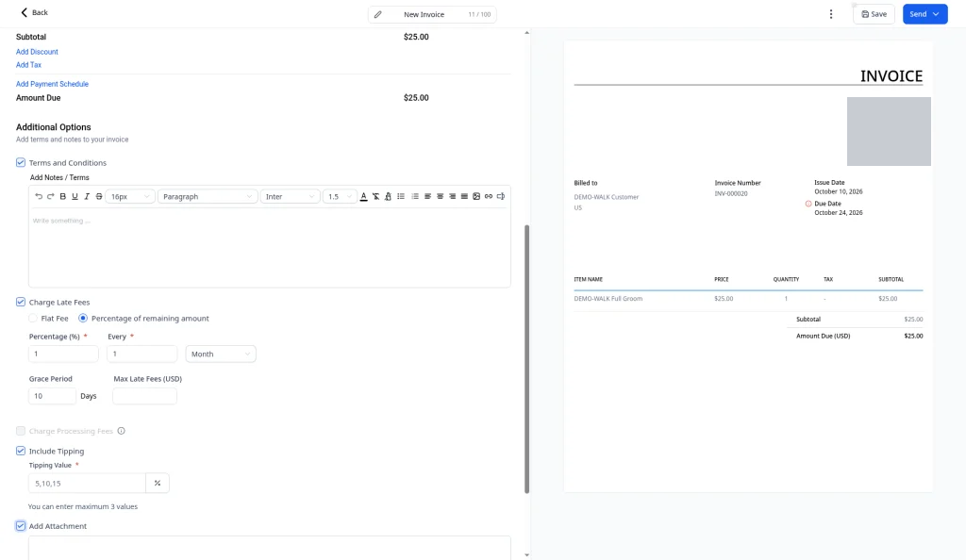Open the Inter font family dropdown
This screenshot has height=560, width=966.
[x=290, y=196]
